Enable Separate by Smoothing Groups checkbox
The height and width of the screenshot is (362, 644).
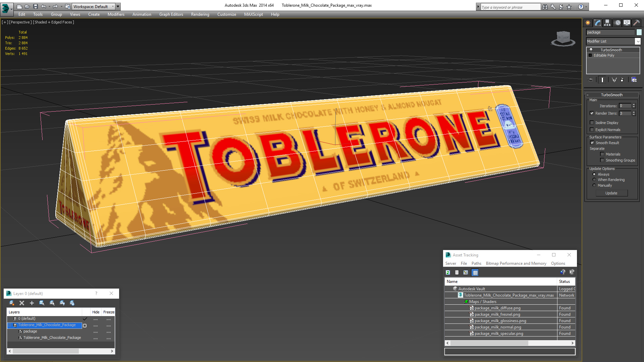tap(602, 160)
